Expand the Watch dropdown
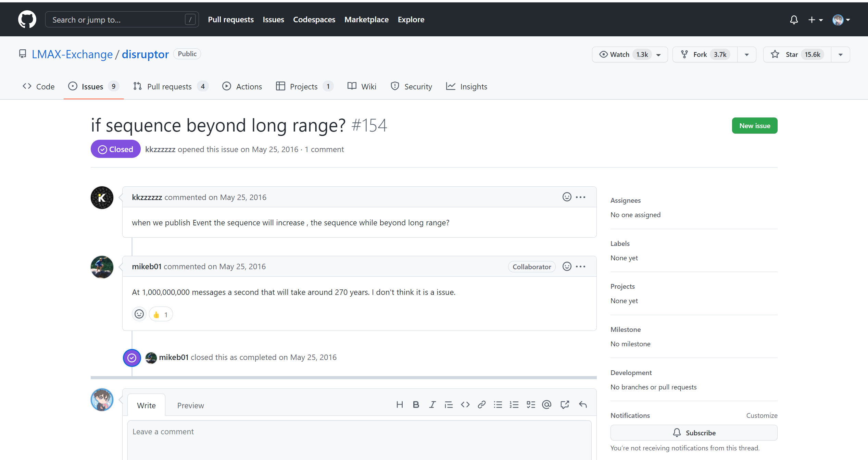 pyautogui.click(x=630, y=54)
